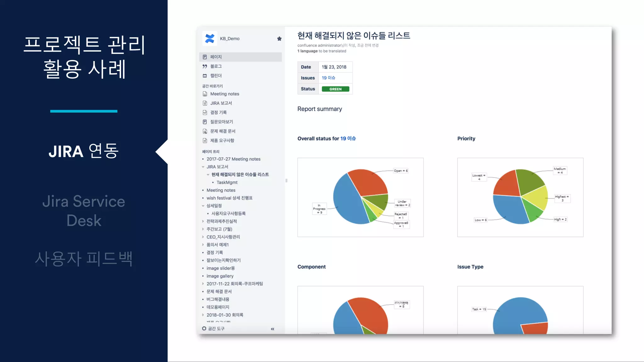Click the Issue Type pie chart image

click(x=520, y=310)
